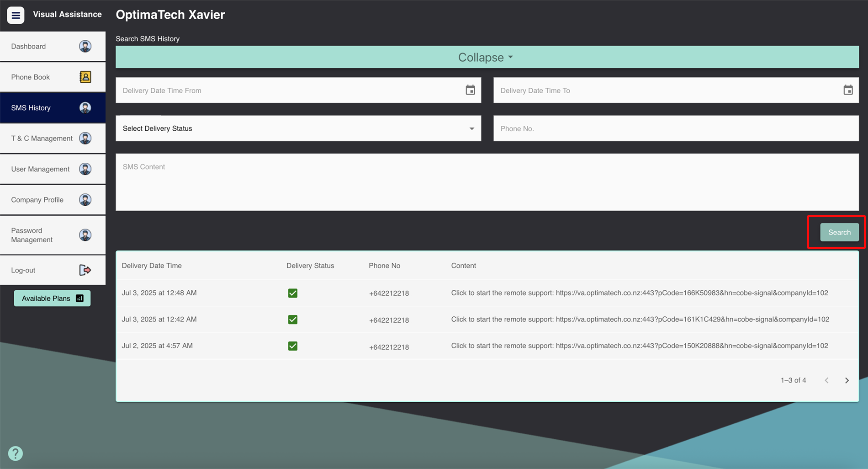Focus the Delivery Date Time To field
Viewport: 868px width, 469px height.
(676, 90)
